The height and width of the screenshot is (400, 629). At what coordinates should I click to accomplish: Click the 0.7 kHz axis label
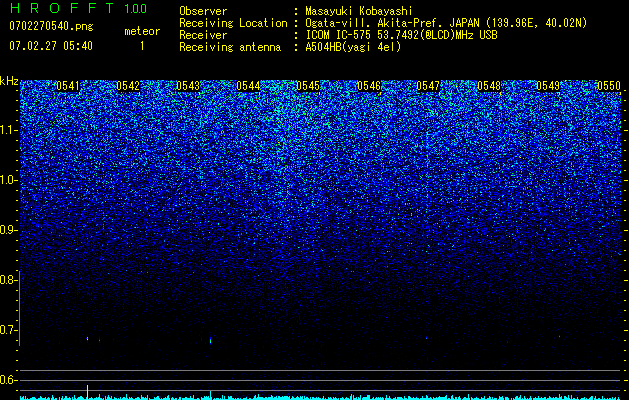click(x=8, y=330)
